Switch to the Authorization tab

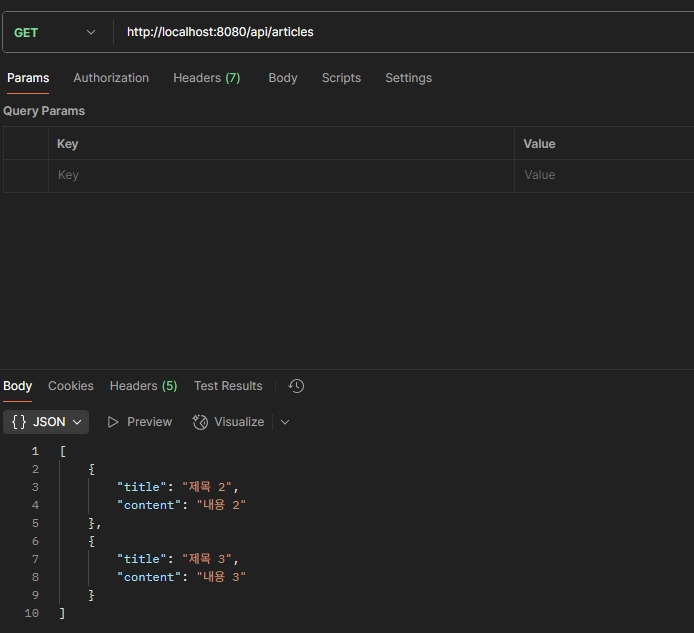111,78
